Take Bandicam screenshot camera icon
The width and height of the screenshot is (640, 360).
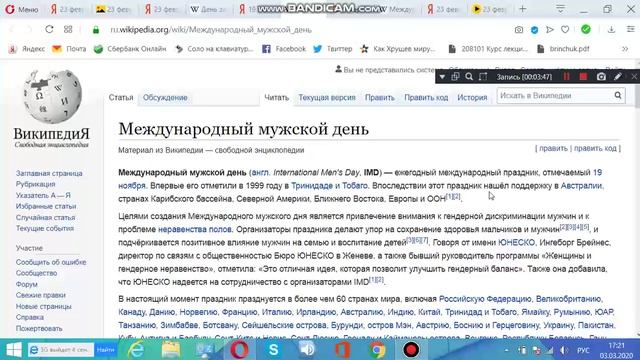(601, 77)
